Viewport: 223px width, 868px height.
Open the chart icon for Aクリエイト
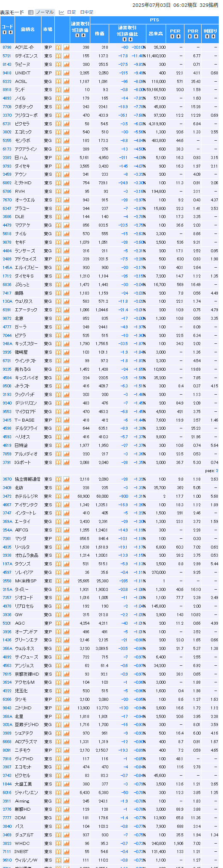pyautogui.click(x=66, y=47)
